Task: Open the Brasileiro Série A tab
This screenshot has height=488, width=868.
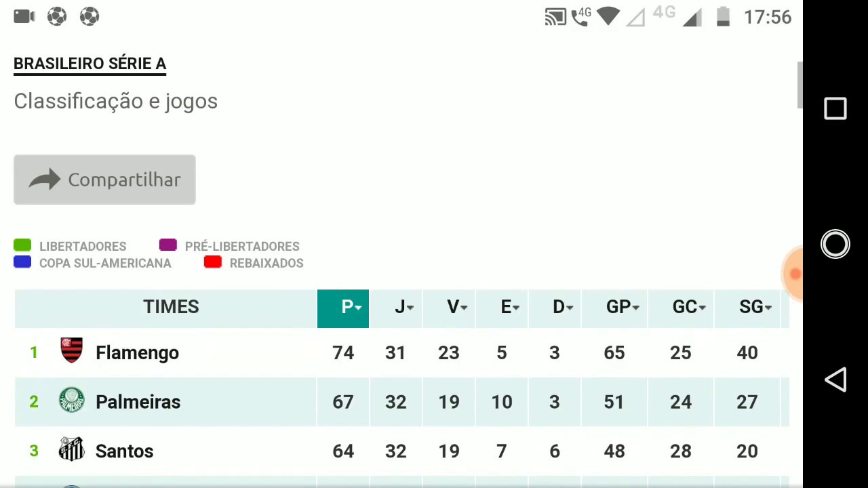Action: [x=90, y=64]
